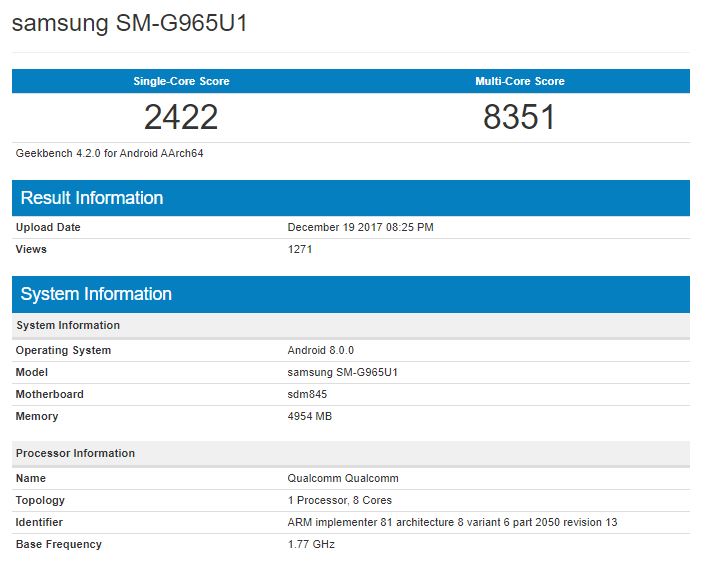The image size is (706, 568).
Task: Select the Multi-Core Score header
Action: (520, 81)
